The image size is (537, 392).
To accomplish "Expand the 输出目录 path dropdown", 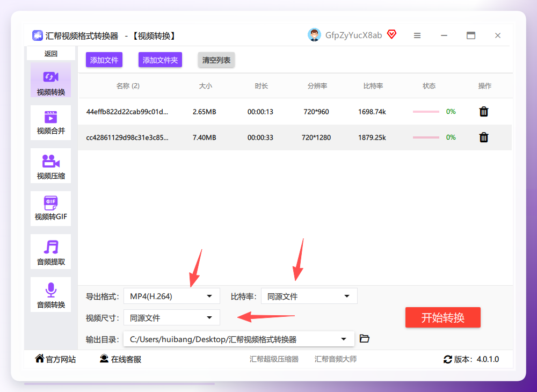I will 239,339.
